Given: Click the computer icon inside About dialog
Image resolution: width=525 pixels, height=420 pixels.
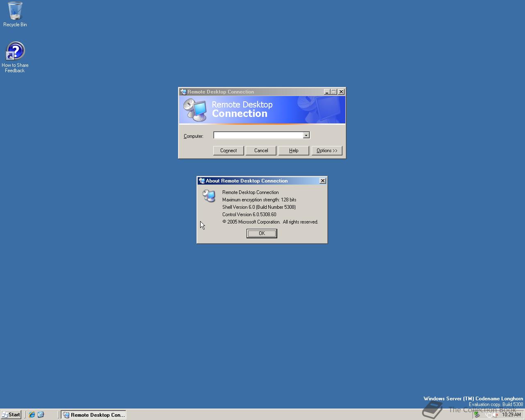Looking at the screenshot, I should coord(209,196).
